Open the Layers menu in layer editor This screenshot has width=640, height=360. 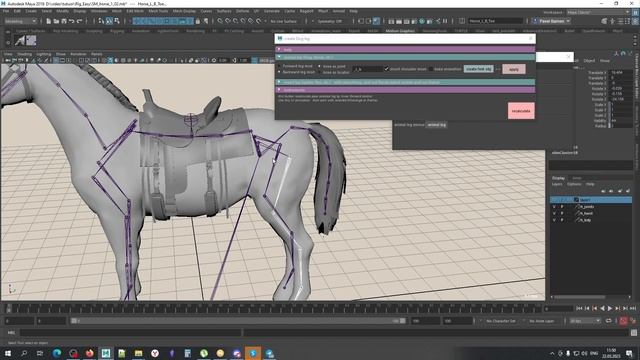[557, 184]
